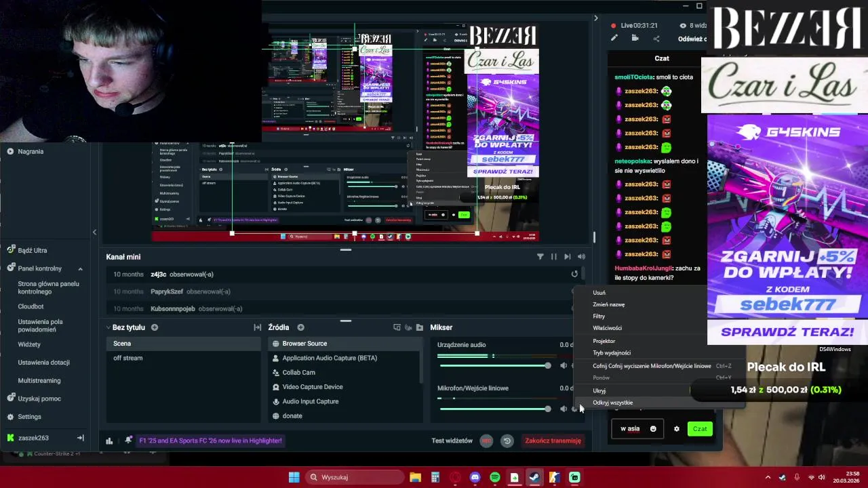Click the filter icon in Kanał mini

point(540,257)
